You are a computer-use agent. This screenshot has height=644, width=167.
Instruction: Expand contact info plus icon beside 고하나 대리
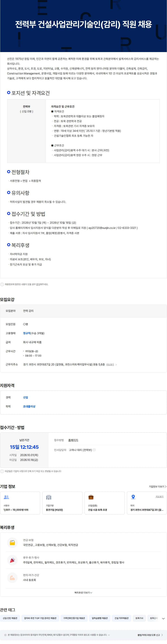coord(94,450)
